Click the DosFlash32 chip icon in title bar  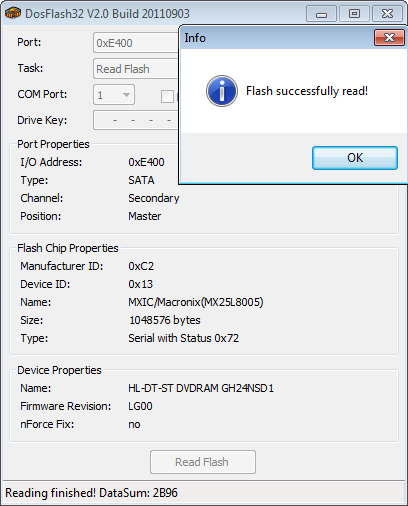point(13,13)
